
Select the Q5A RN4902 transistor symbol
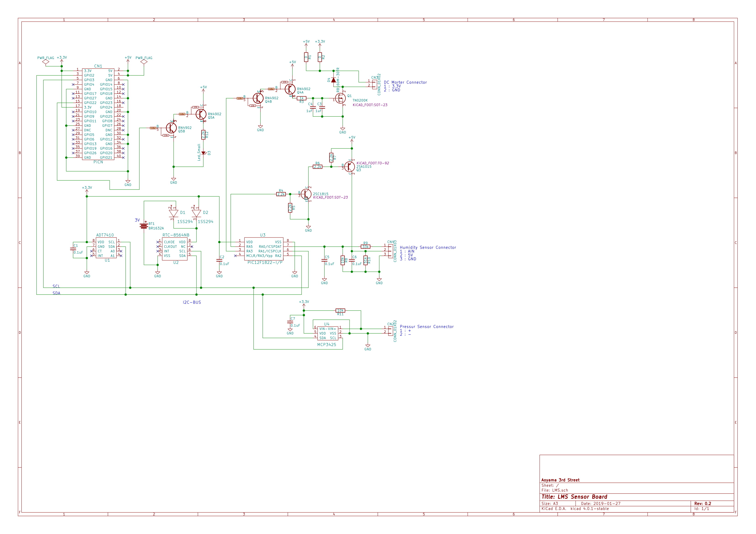tap(201, 114)
